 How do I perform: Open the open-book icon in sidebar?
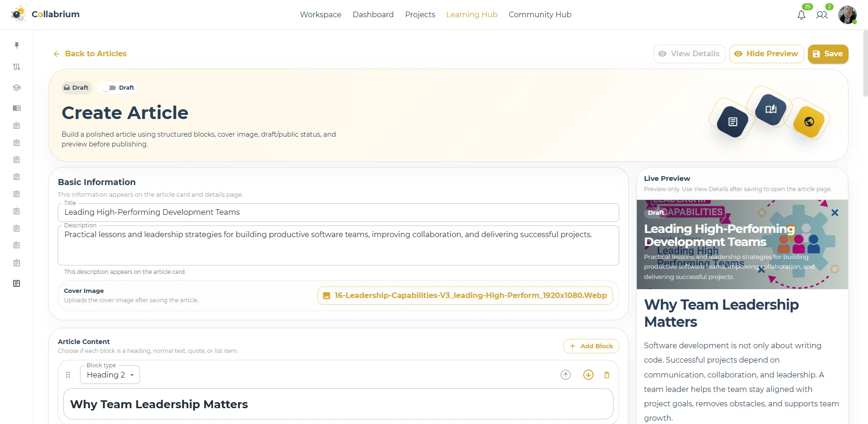pyautogui.click(x=17, y=108)
